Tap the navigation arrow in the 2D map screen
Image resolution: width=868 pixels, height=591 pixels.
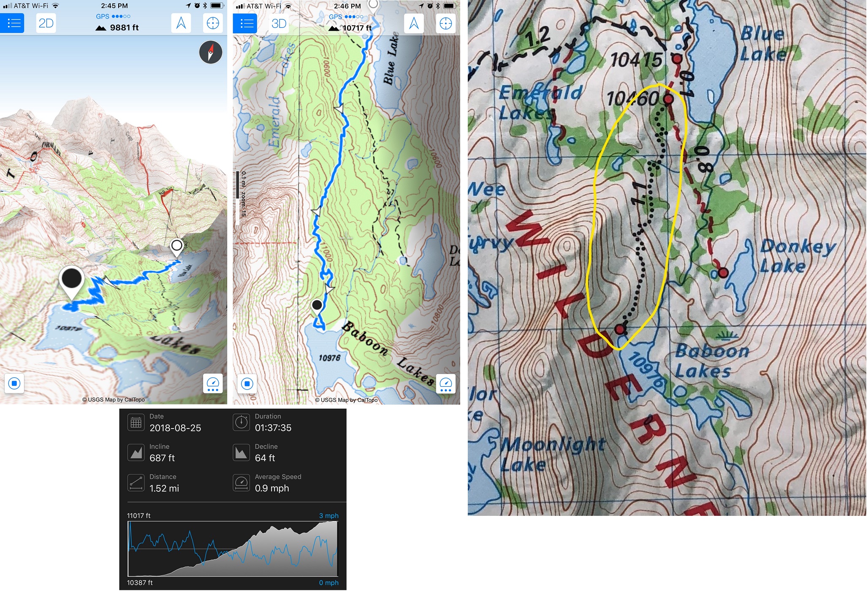click(414, 23)
